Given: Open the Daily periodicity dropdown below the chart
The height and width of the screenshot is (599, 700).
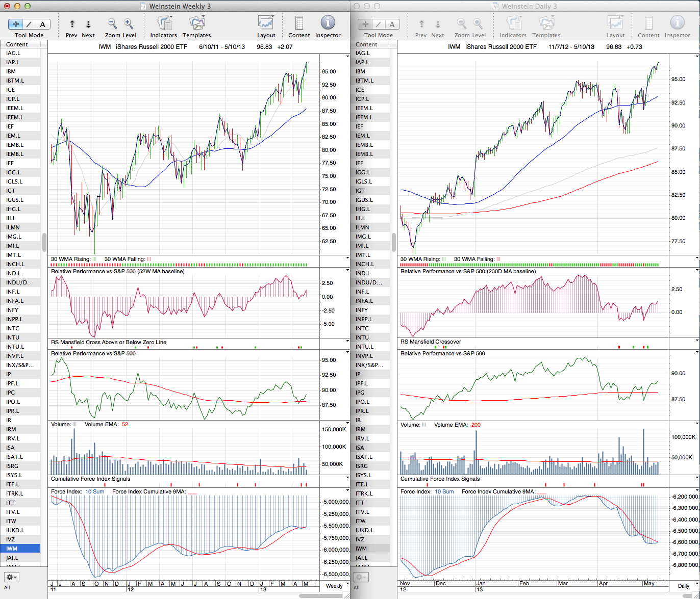Looking at the screenshot, I should click(x=683, y=586).
